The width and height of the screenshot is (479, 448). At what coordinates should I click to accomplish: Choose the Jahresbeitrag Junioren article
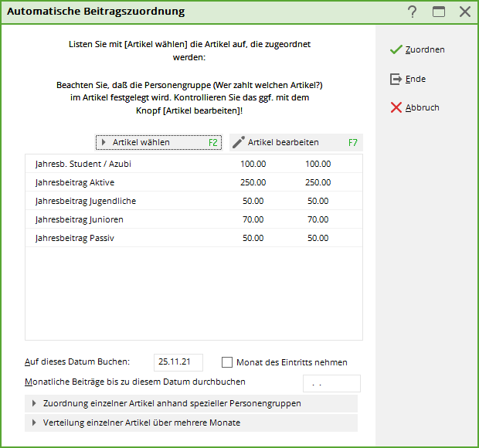(79, 219)
